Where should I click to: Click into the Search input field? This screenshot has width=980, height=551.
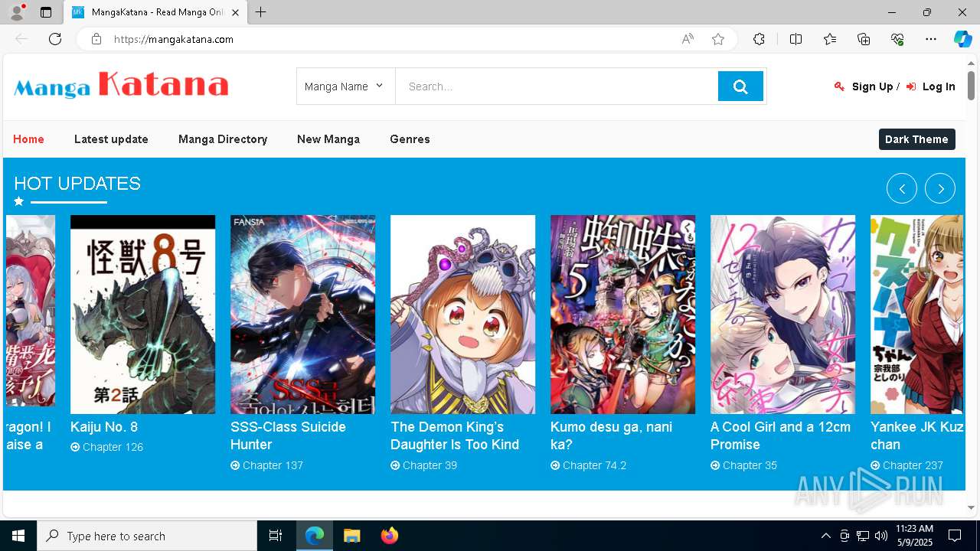point(557,86)
